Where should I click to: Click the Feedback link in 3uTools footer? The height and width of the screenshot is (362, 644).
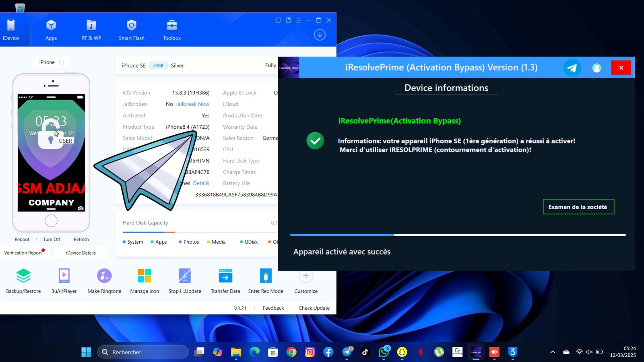(273, 308)
